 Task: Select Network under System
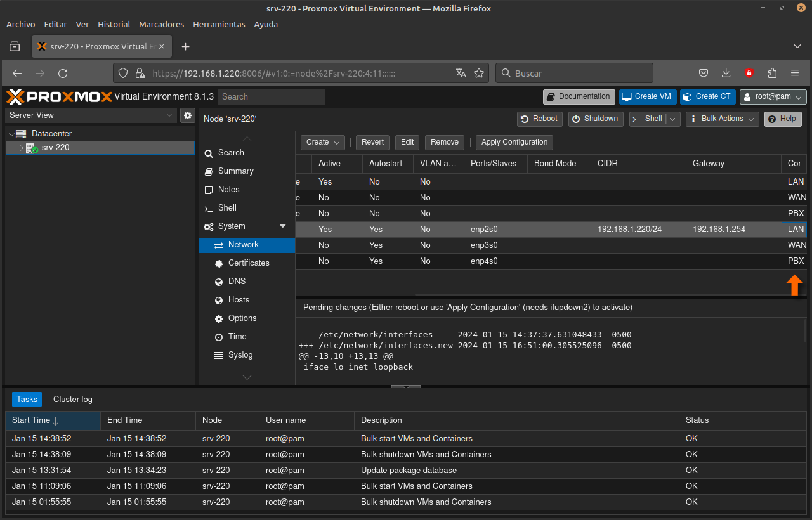click(x=247, y=245)
